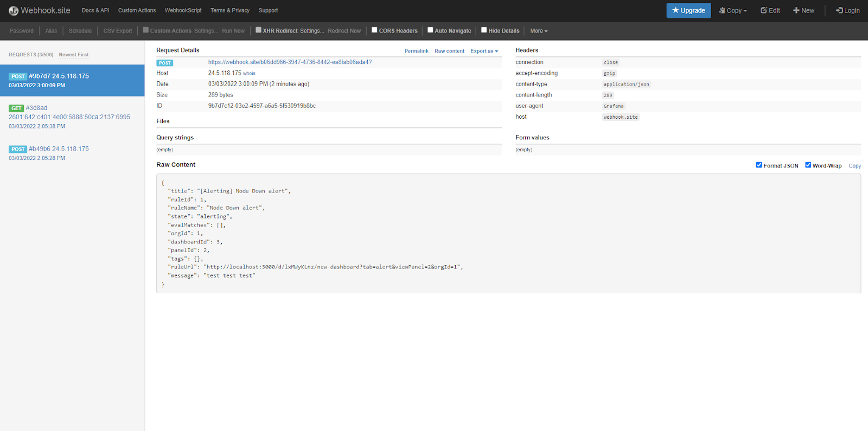Click the accept-encoding value gzip
The height and width of the screenshot is (431, 868).
[x=609, y=73]
